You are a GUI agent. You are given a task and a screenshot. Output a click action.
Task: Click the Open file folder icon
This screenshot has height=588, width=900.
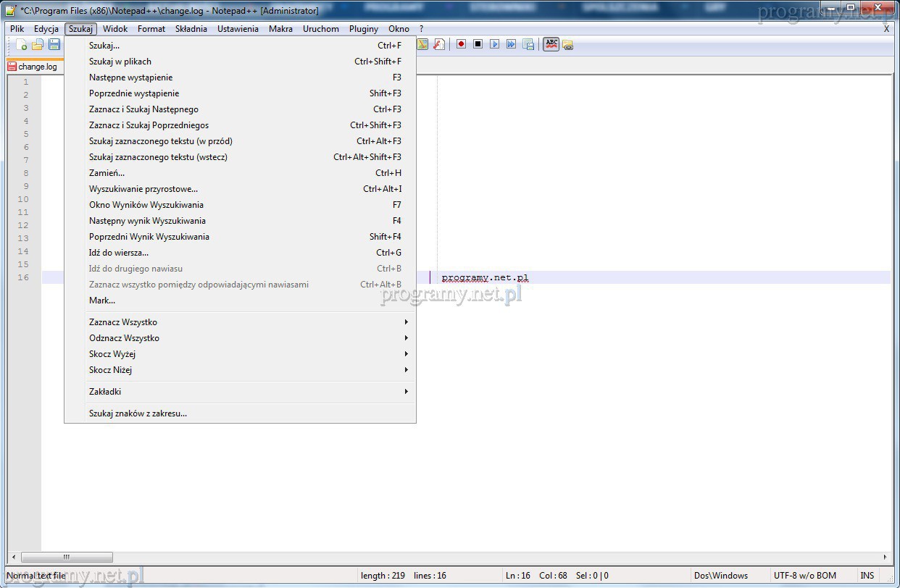(x=38, y=45)
